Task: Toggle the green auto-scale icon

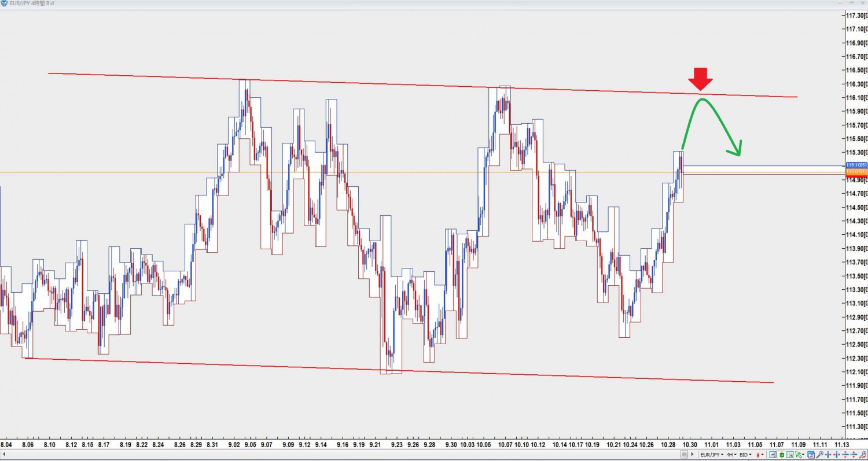Action: pyautogui.click(x=782, y=455)
